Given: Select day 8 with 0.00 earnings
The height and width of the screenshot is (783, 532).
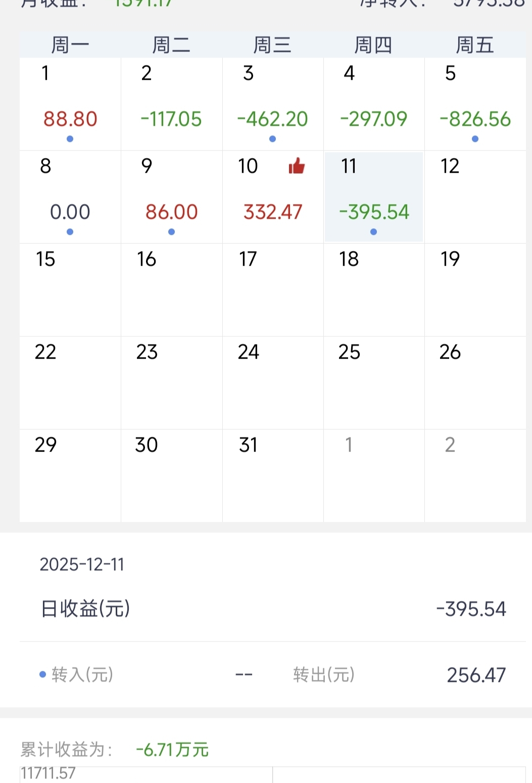Looking at the screenshot, I should coord(70,197).
